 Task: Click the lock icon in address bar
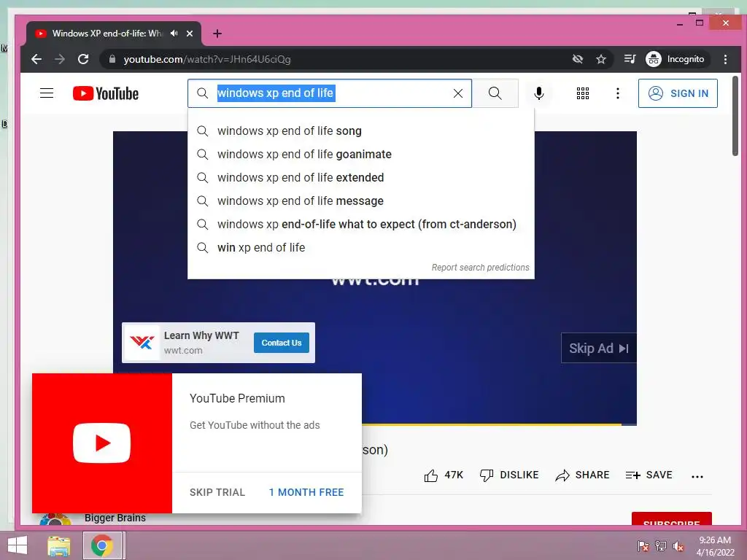tap(112, 59)
